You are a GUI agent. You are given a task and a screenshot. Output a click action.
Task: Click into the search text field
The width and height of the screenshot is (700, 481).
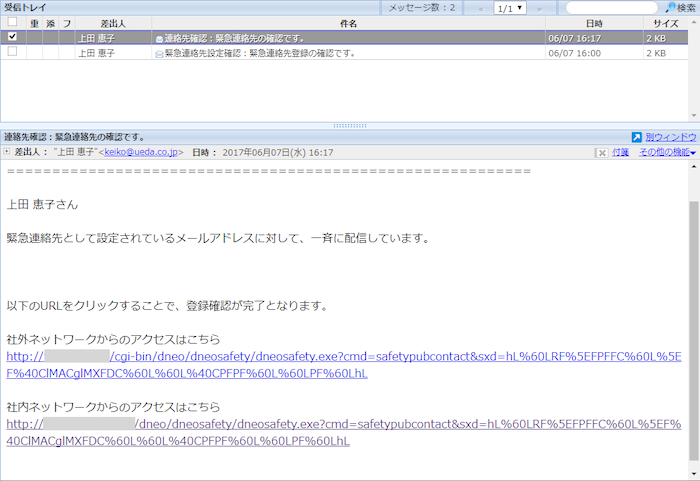[x=611, y=8]
